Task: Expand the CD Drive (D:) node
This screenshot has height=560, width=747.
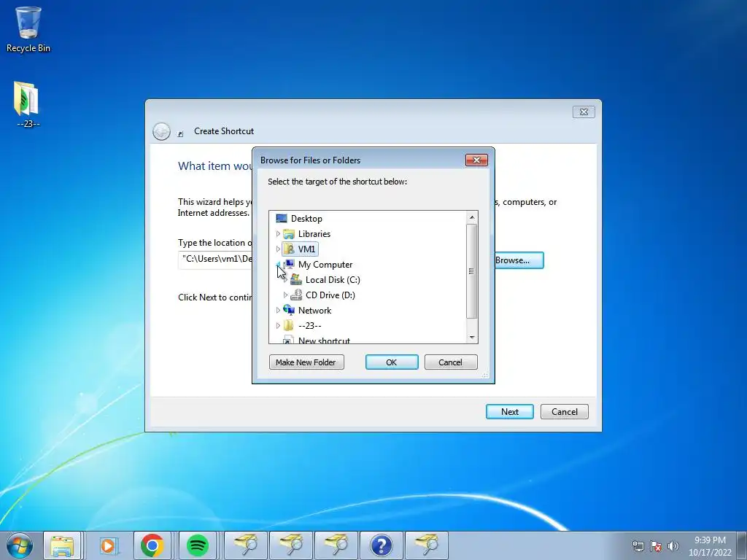Action: [285, 295]
